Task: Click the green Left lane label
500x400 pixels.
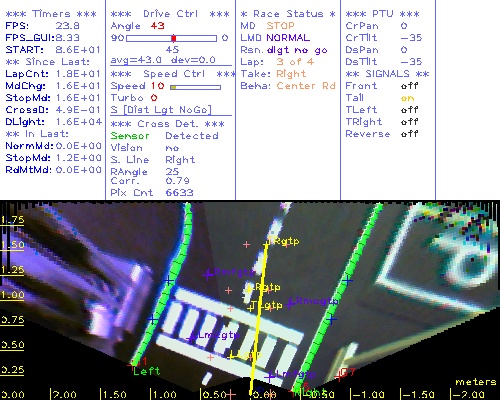Action: (147, 371)
